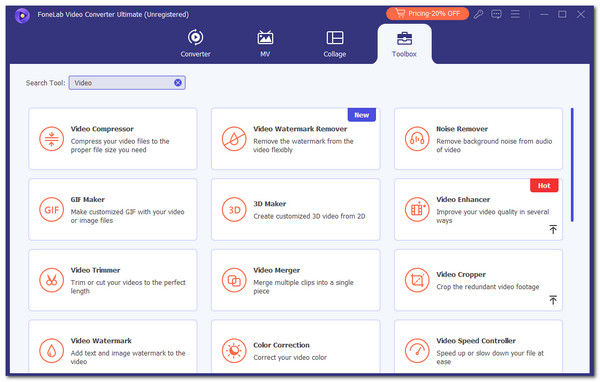Viewport: 600px width, 382px height.
Task: Click the Video Compressor icon
Action: (x=51, y=139)
